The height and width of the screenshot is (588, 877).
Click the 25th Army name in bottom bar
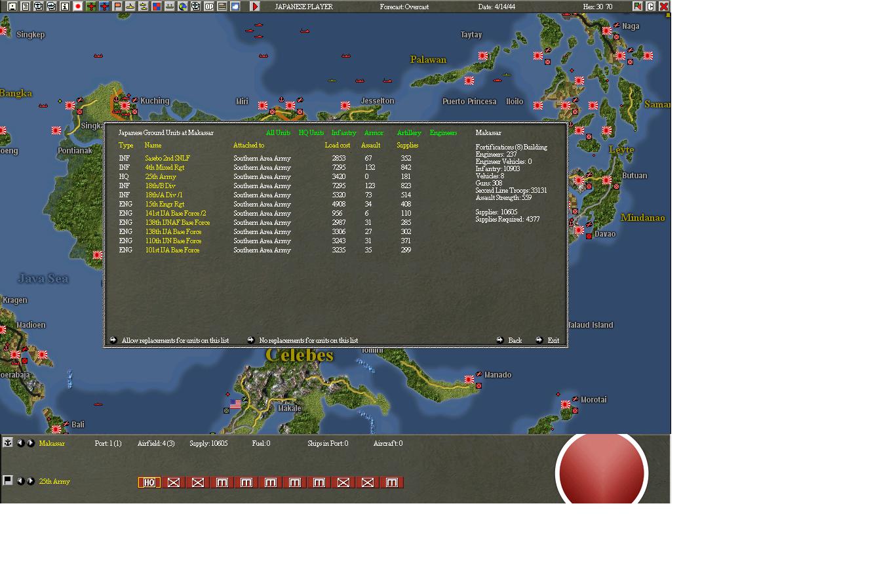(54, 481)
